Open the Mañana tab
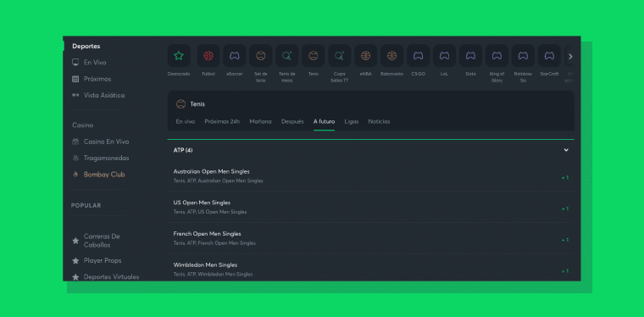This screenshot has width=644, height=317. coord(260,121)
